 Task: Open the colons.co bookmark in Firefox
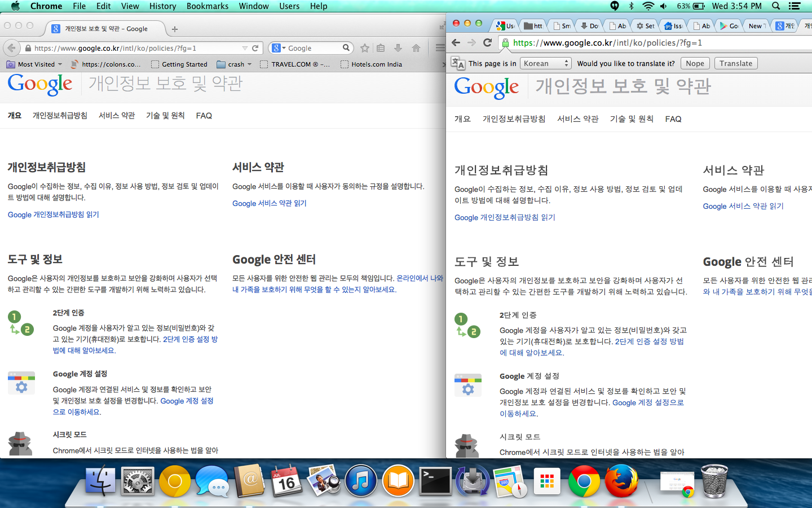click(105, 64)
